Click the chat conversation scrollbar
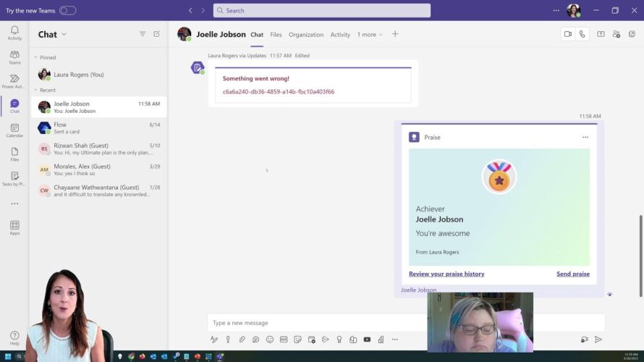The width and height of the screenshot is (644, 362). pyautogui.click(x=640, y=255)
